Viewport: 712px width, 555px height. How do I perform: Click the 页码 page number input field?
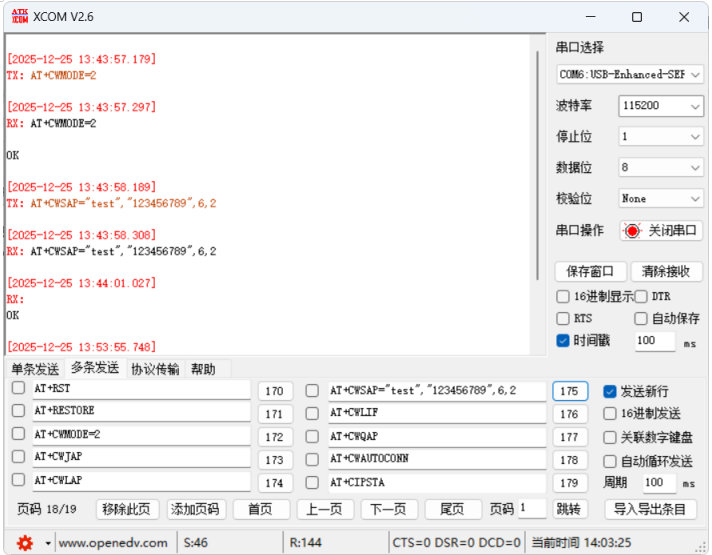point(532,509)
